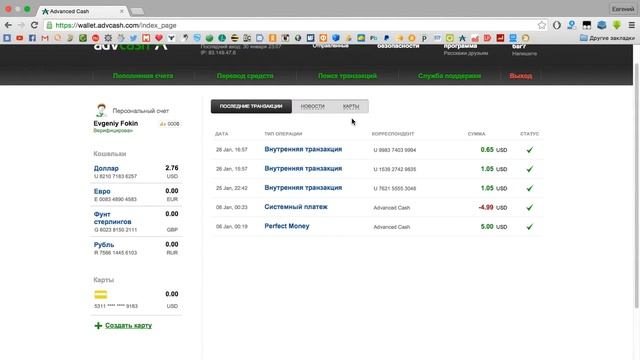Open the blue VK bookmark icon
The height and width of the screenshot is (360, 640).
click(x=7, y=38)
